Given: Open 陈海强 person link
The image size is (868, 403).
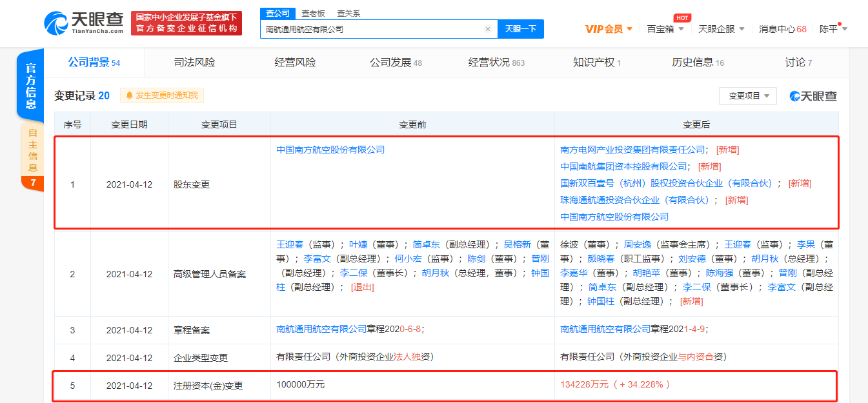Looking at the screenshot, I should coord(719,273).
